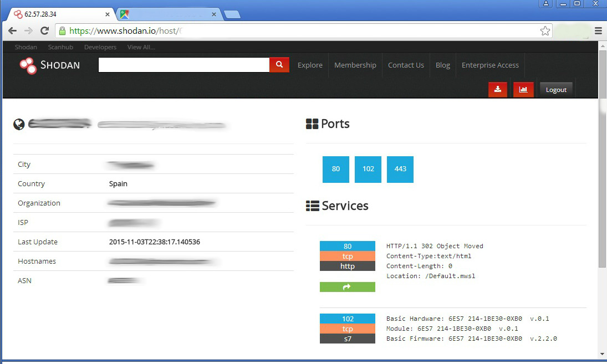This screenshot has width=607, height=364.
Task: Open the Enterprise Access page
Action: click(490, 65)
